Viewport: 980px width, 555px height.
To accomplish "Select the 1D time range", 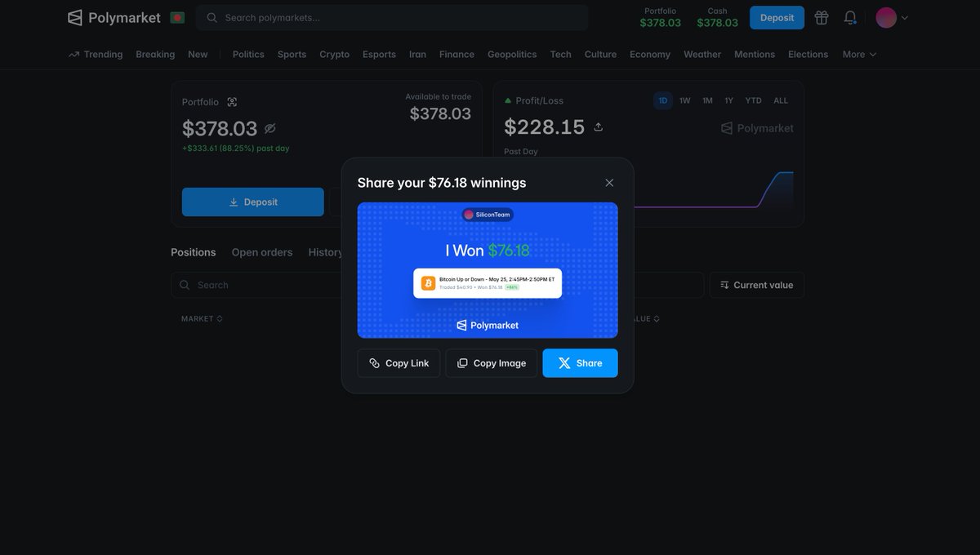I will (x=663, y=100).
